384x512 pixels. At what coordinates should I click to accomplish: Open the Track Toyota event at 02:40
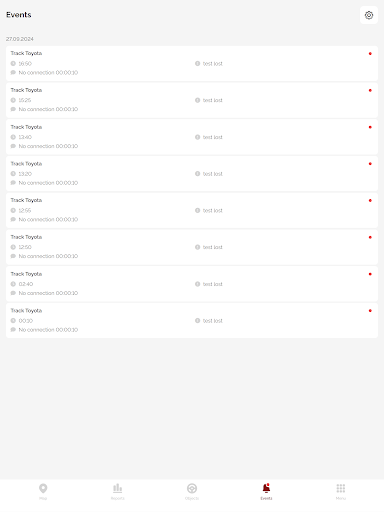coord(192,284)
